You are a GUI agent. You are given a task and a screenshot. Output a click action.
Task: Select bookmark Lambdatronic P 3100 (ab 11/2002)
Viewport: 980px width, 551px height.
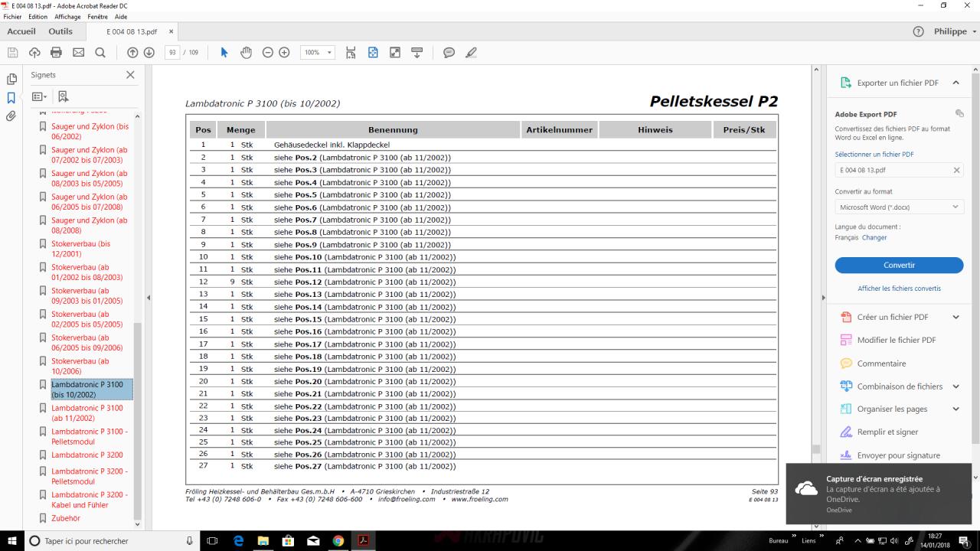click(x=87, y=413)
